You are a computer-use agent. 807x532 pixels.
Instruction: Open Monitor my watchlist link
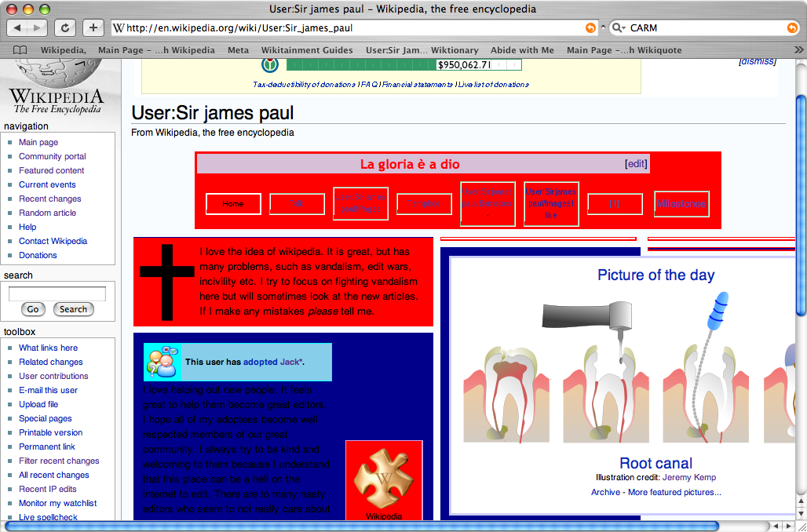pos(57,503)
